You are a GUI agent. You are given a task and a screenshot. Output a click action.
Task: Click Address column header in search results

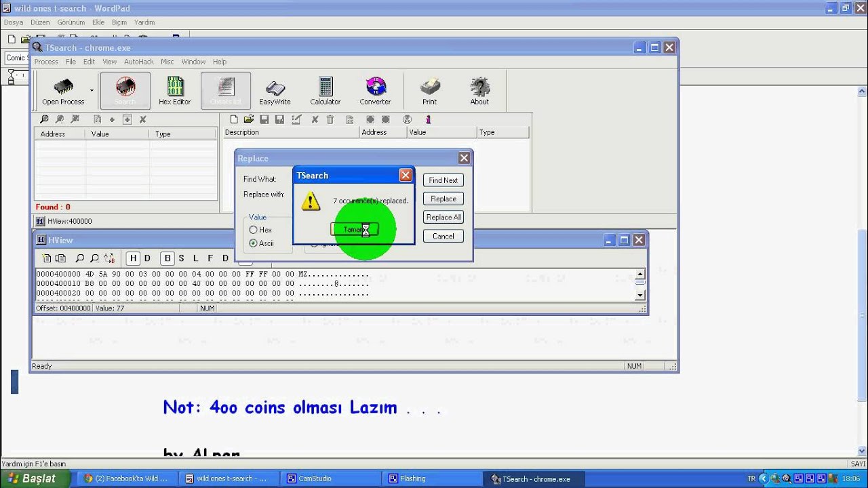point(60,134)
